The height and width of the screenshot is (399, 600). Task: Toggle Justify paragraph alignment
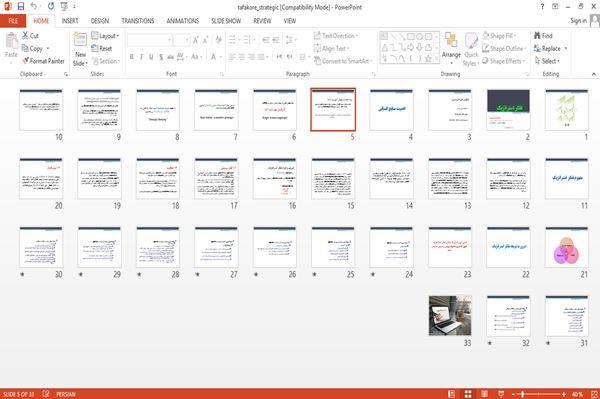pyautogui.click(x=261, y=57)
